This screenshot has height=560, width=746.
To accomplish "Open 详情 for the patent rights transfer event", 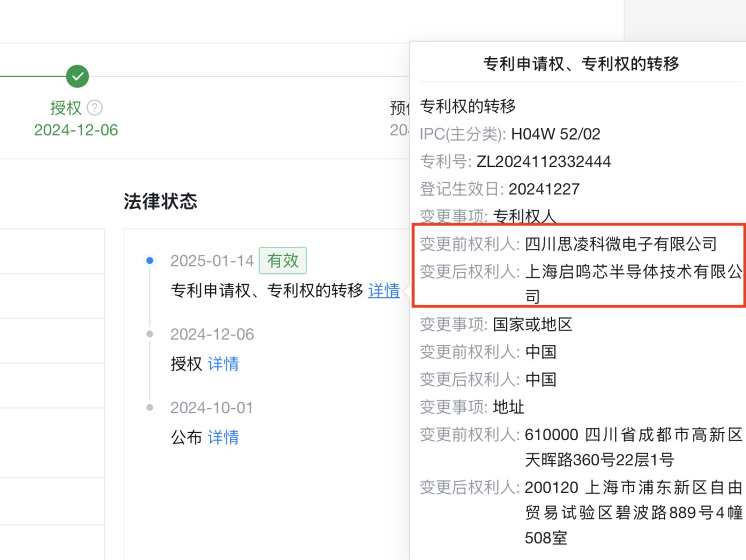I will click(x=384, y=291).
